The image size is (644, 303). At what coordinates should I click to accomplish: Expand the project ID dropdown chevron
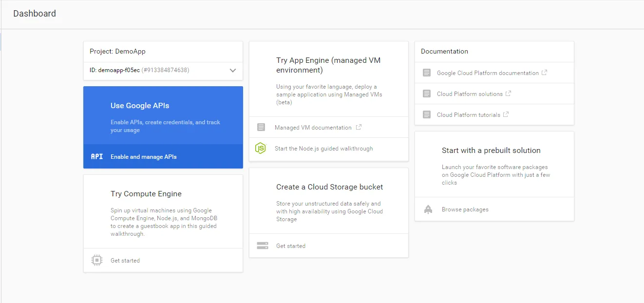(x=233, y=71)
